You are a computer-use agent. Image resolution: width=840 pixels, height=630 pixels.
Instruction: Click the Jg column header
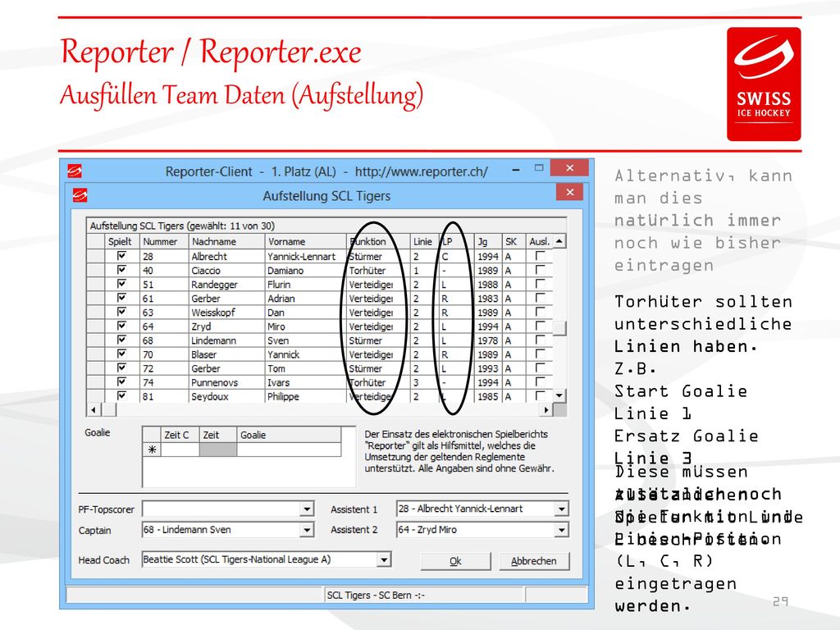(x=488, y=242)
